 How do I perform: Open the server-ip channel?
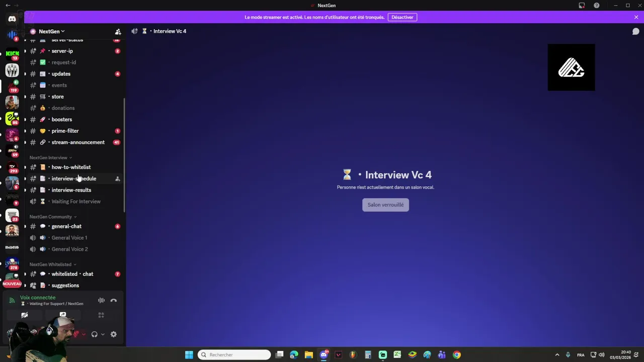point(75,51)
